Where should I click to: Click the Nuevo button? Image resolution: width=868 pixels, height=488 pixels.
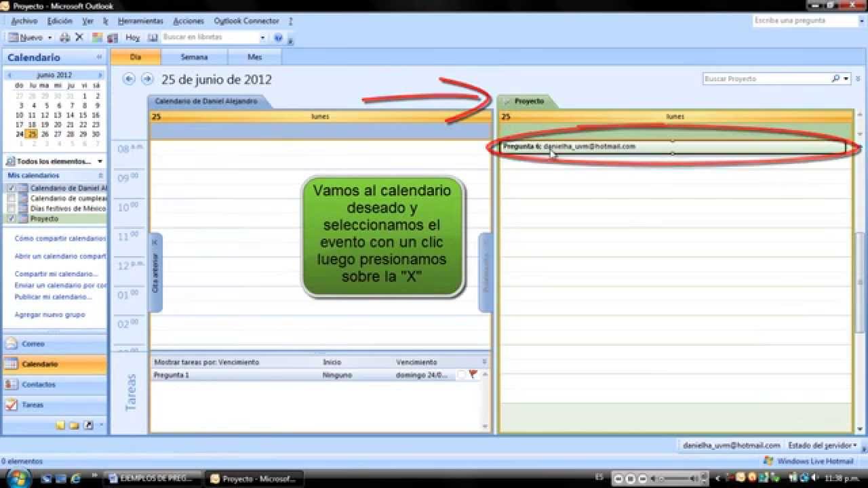click(x=26, y=38)
